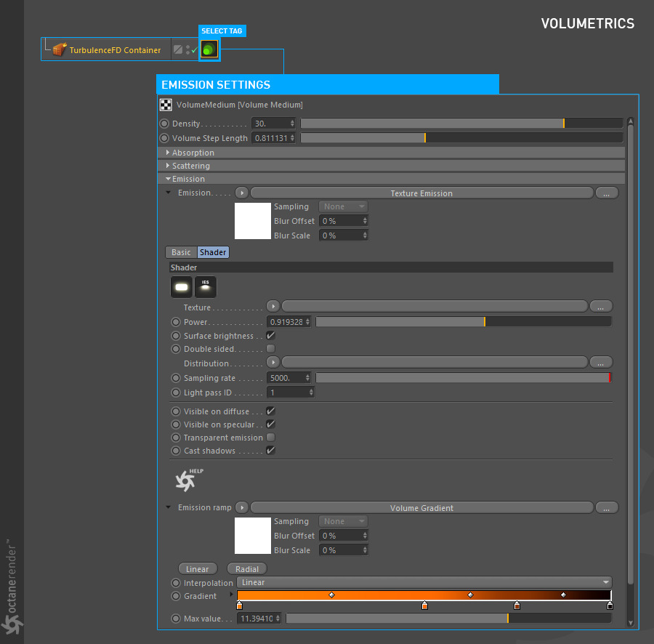Disable the Surface brightness checkbox

coord(270,336)
